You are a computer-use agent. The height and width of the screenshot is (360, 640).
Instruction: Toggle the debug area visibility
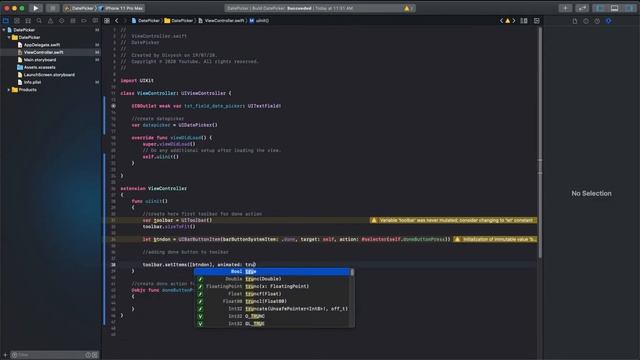click(x=614, y=8)
